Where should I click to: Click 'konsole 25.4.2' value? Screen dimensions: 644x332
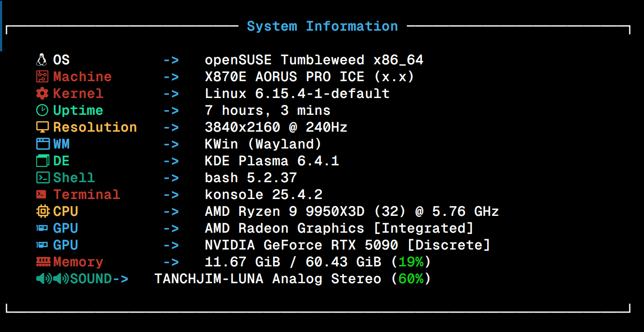[x=263, y=194]
